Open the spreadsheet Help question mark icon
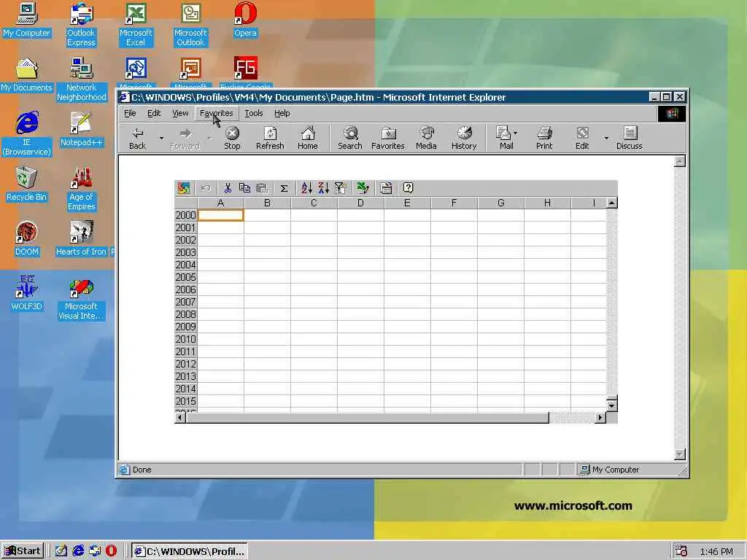The image size is (747, 560). coord(408,188)
